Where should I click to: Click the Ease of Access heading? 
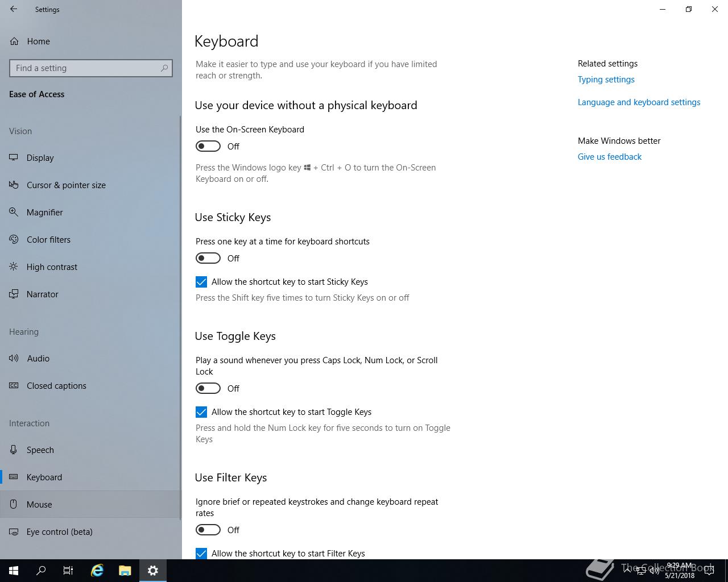tap(37, 94)
